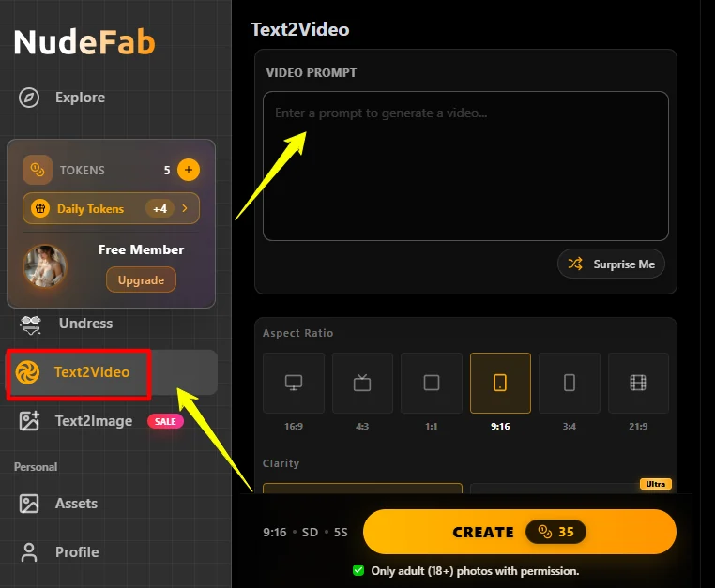This screenshot has width=715, height=588.
Task: Click the Surprise Me button
Action: coord(611,264)
